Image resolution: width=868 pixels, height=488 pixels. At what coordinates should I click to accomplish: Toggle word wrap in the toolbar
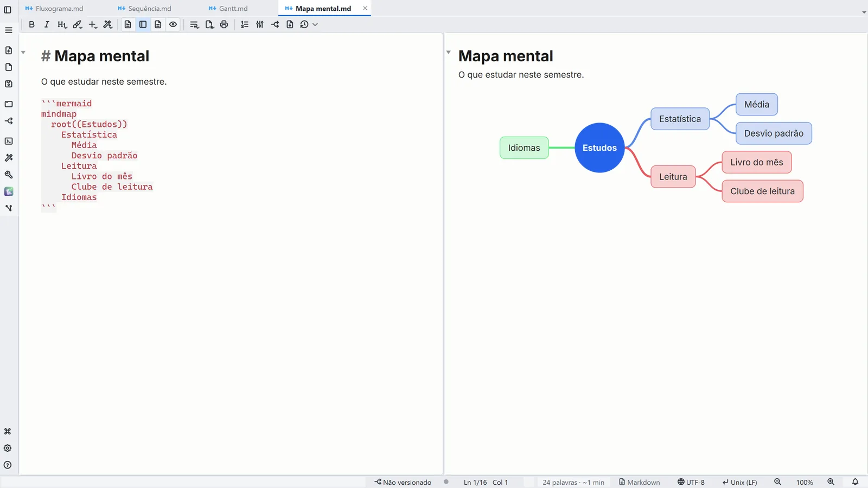point(194,24)
